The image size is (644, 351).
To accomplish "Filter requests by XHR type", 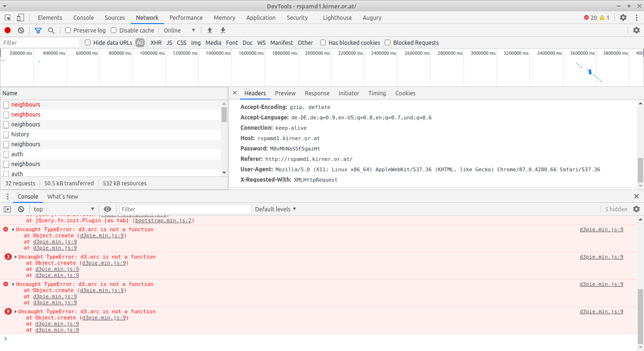I will pos(156,42).
